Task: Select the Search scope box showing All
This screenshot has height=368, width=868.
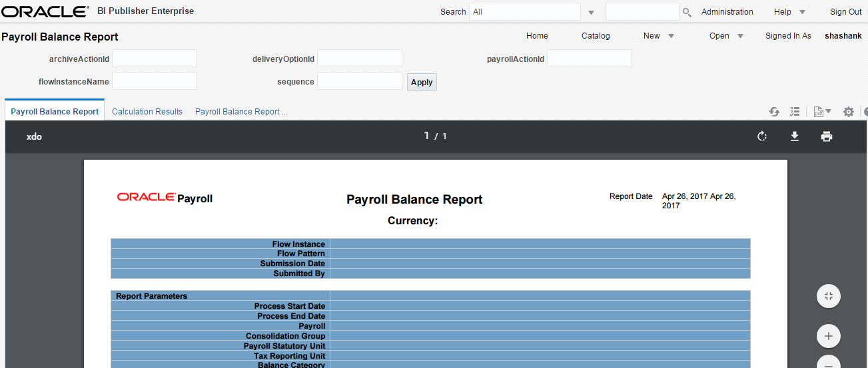Action: (x=525, y=12)
